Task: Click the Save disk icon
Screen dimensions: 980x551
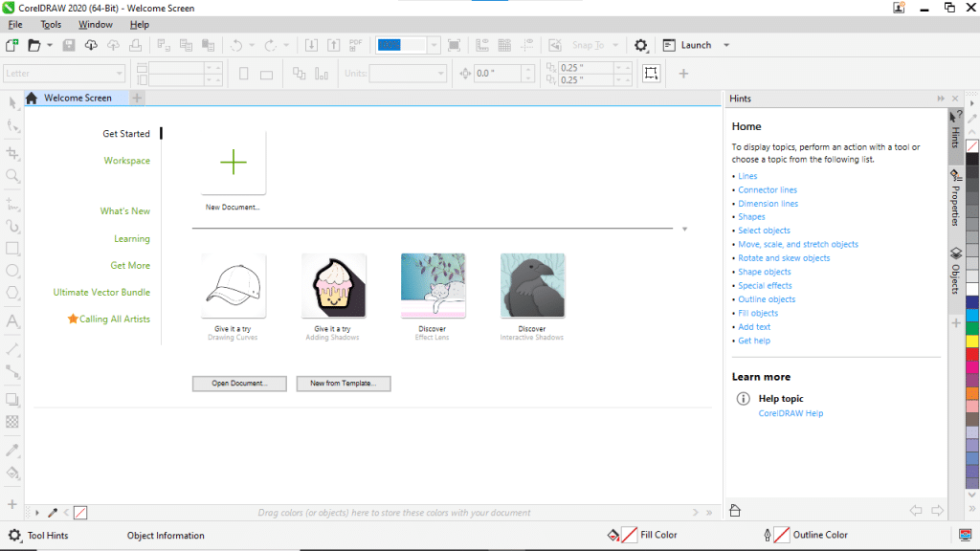Action: pos(69,45)
